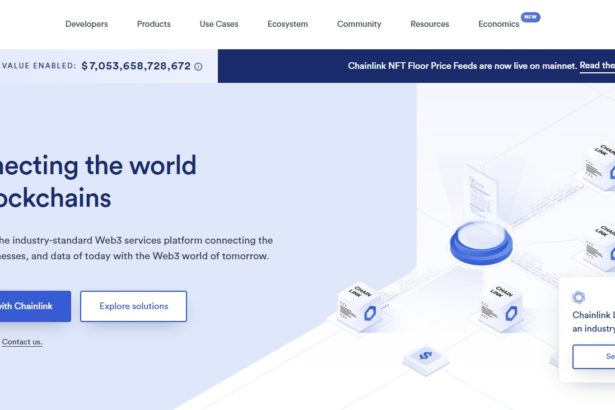Screen dimensions: 615x410
Task: Open the Resources menu
Action: click(429, 24)
